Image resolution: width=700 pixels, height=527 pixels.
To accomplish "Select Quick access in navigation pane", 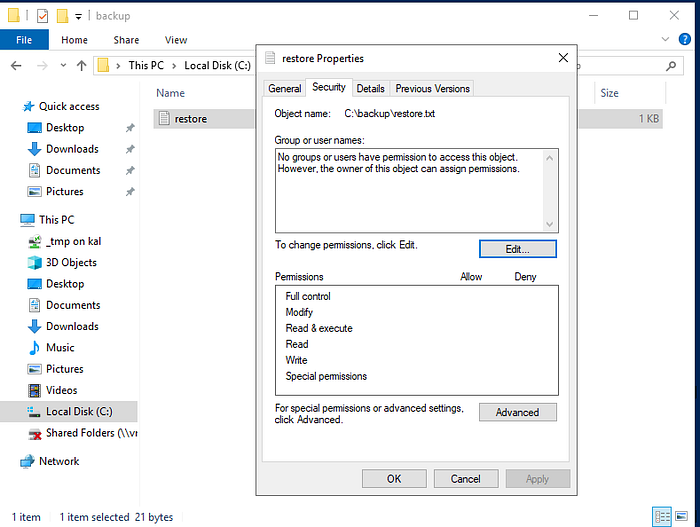I will [x=69, y=106].
